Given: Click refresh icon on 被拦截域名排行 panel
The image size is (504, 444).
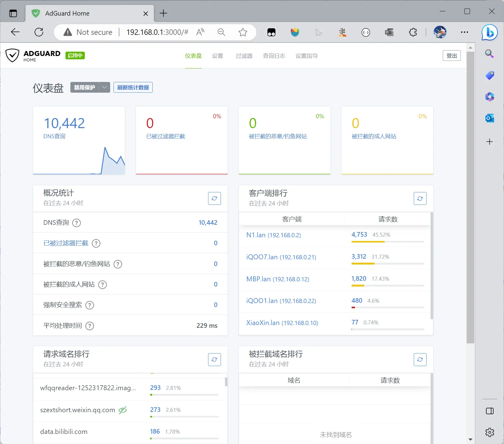Looking at the screenshot, I should coord(420,360).
